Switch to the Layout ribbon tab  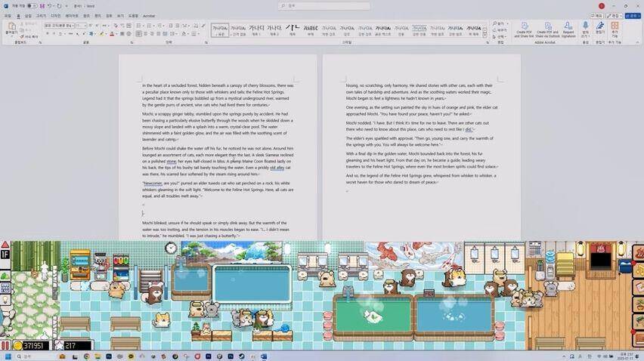pyautogui.click(x=72, y=16)
